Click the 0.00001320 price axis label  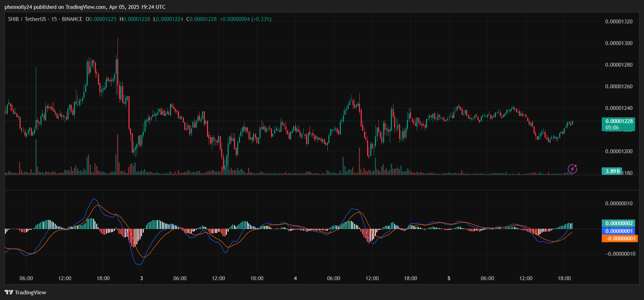point(618,22)
